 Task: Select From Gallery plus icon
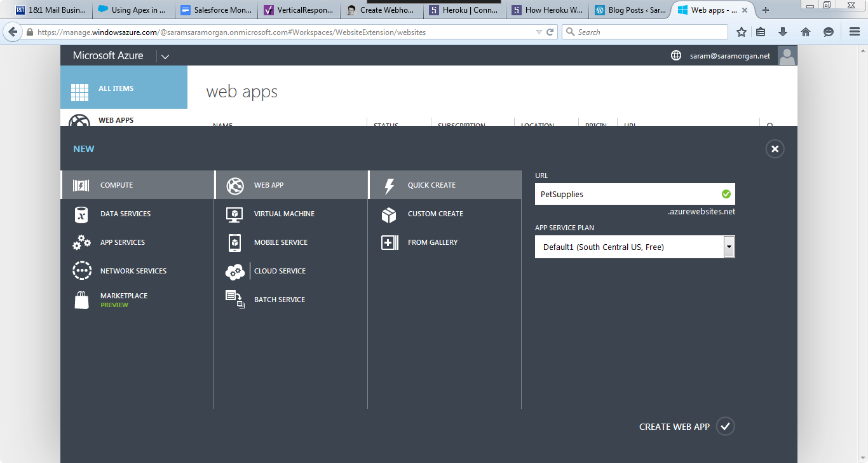pos(389,243)
